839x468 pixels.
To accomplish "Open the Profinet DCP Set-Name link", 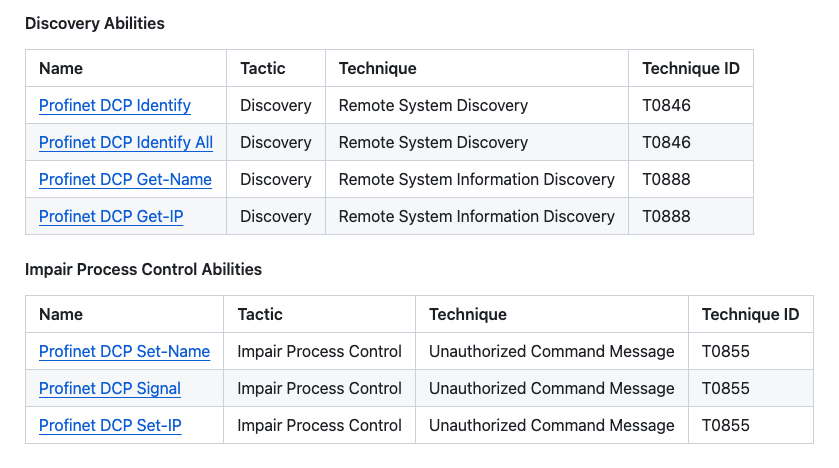I will (x=124, y=351).
